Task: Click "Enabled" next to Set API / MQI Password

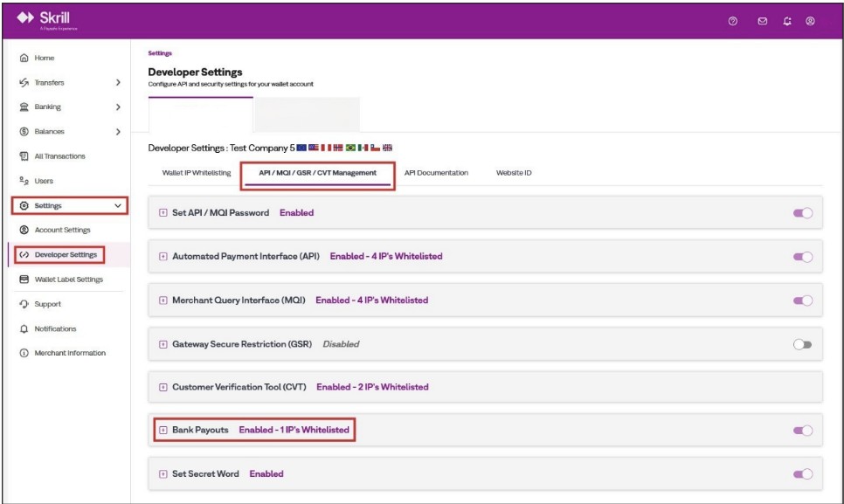Action: pyautogui.click(x=296, y=212)
